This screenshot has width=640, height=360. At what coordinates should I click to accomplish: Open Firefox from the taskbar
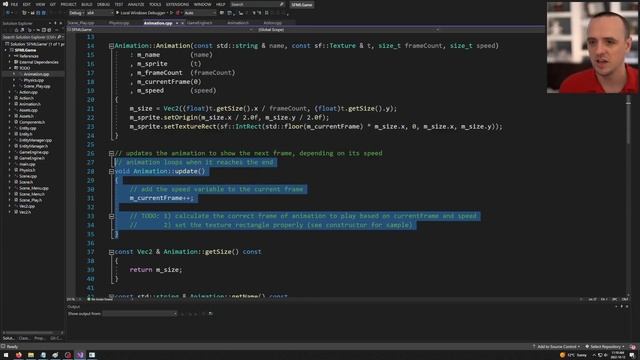[x=18, y=355]
